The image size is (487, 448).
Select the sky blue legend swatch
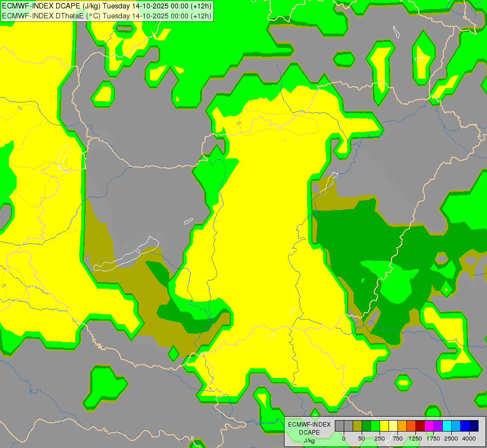pos(456,426)
